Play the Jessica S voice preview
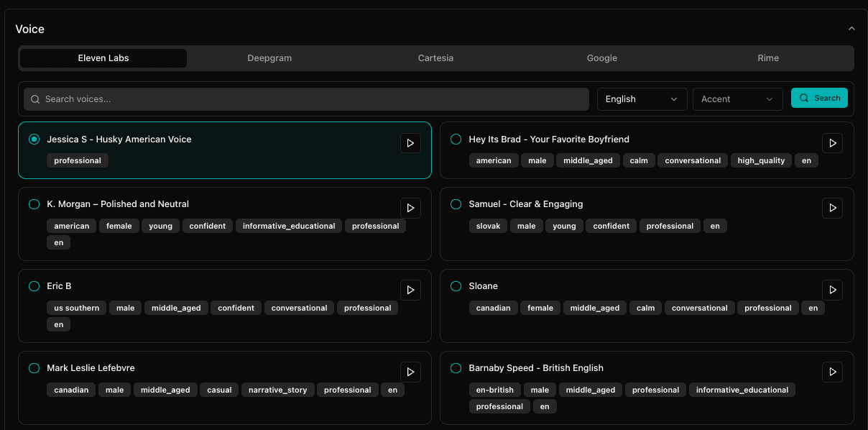The height and width of the screenshot is (430, 868). 410,143
